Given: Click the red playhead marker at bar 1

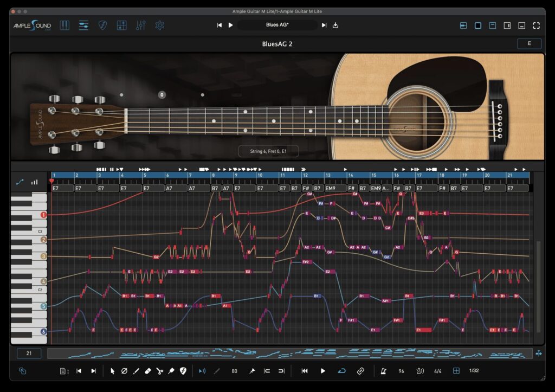Looking at the screenshot, I should tap(51, 181).
